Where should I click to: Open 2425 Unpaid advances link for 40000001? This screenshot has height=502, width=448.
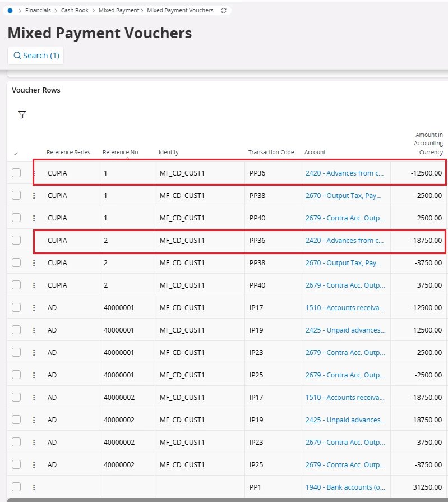coord(345,330)
